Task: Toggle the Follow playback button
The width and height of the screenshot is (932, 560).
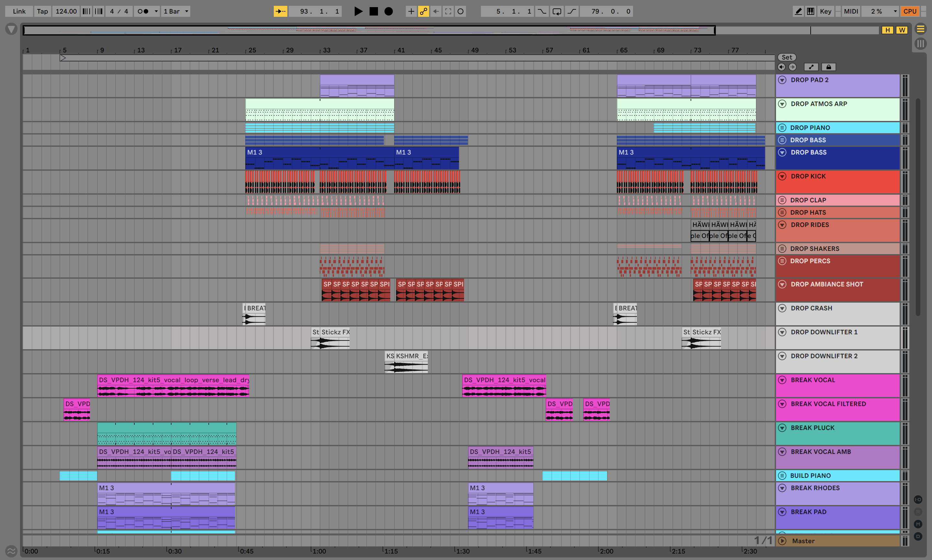Action: (280, 11)
